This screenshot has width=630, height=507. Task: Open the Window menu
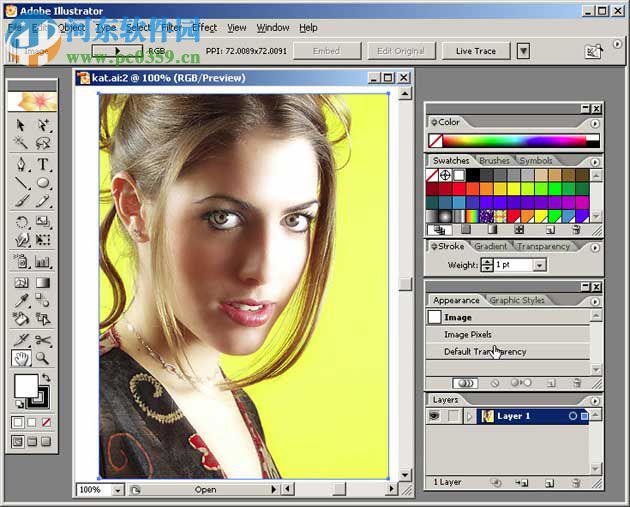[x=273, y=27]
